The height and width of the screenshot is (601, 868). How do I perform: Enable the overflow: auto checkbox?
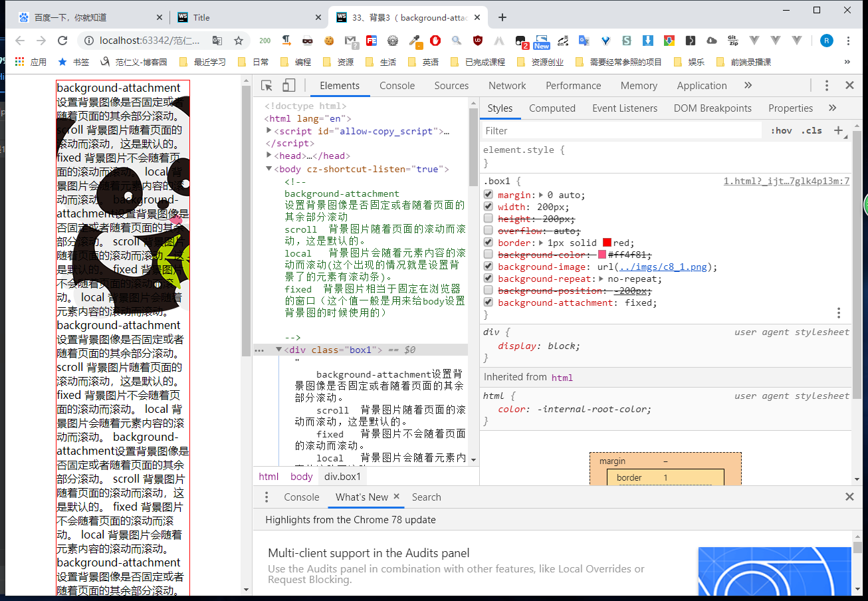click(488, 231)
